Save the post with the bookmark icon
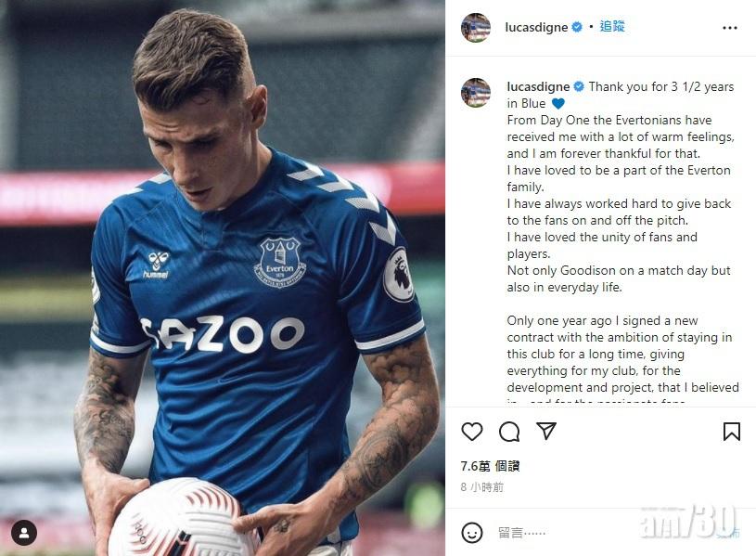 (731, 432)
